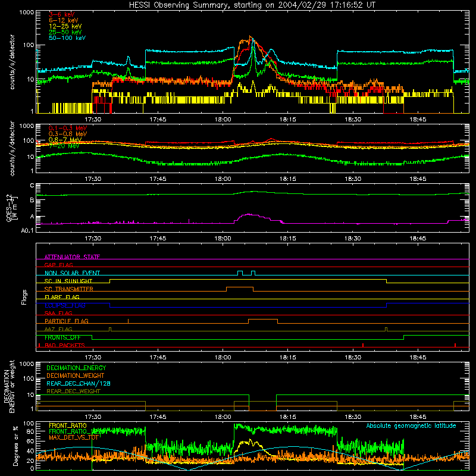Select the PARTICLE_FLAG label
The width and height of the screenshot is (476, 476).
[67, 321]
